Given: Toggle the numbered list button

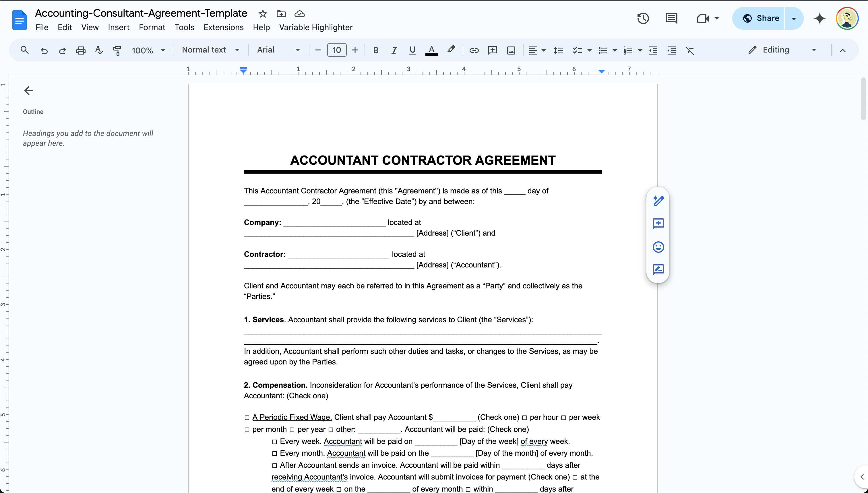Looking at the screenshot, I should [x=628, y=50].
